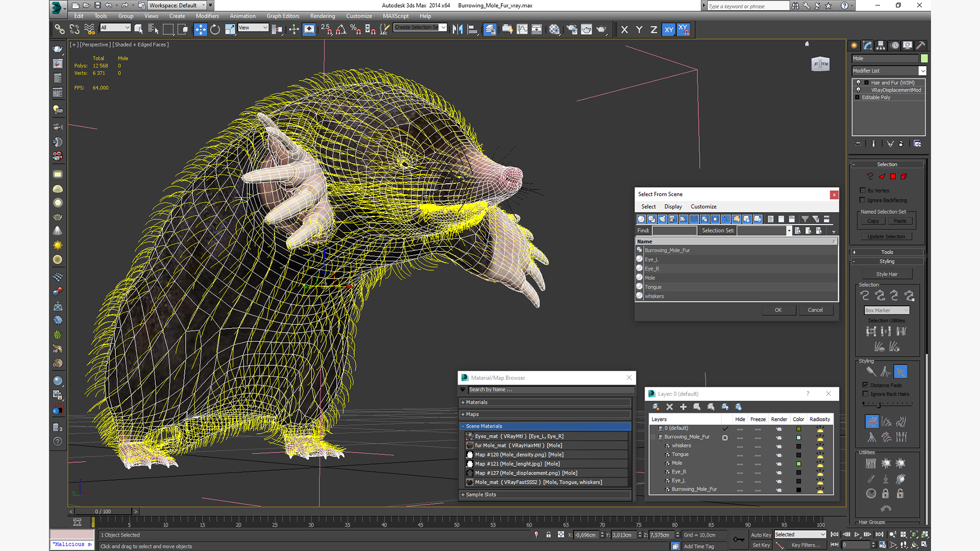Image resolution: width=980 pixels, height=551 pixels.
Task: Enable Ignore Back Hairs checkbox
Action: (x=866, y=394)
